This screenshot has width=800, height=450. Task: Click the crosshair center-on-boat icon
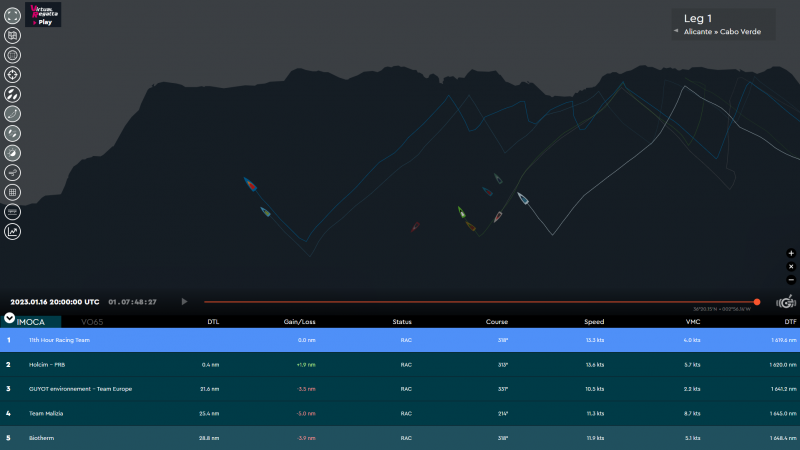(x=13, y=74)
